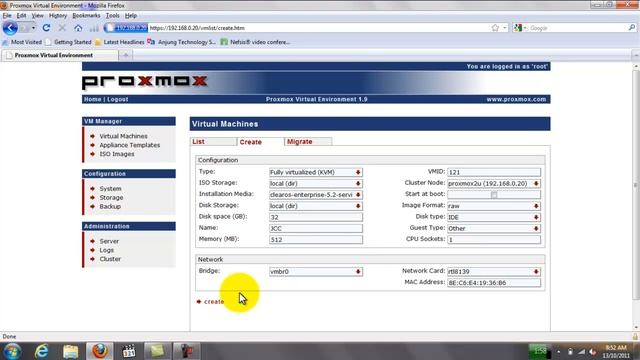This screenshot has width=640, height=360.
Task: Click arrow icon next to Storage
Action: [x=93, y=198]
